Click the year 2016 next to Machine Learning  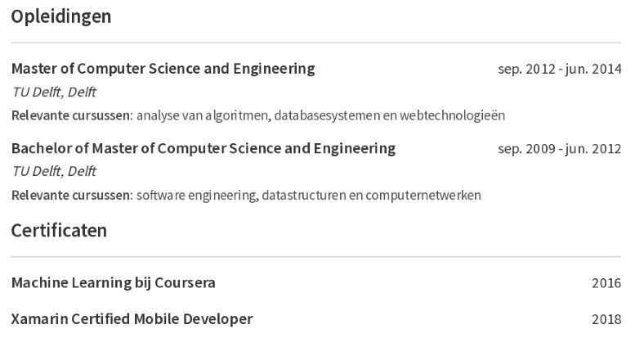coord(606,283)
